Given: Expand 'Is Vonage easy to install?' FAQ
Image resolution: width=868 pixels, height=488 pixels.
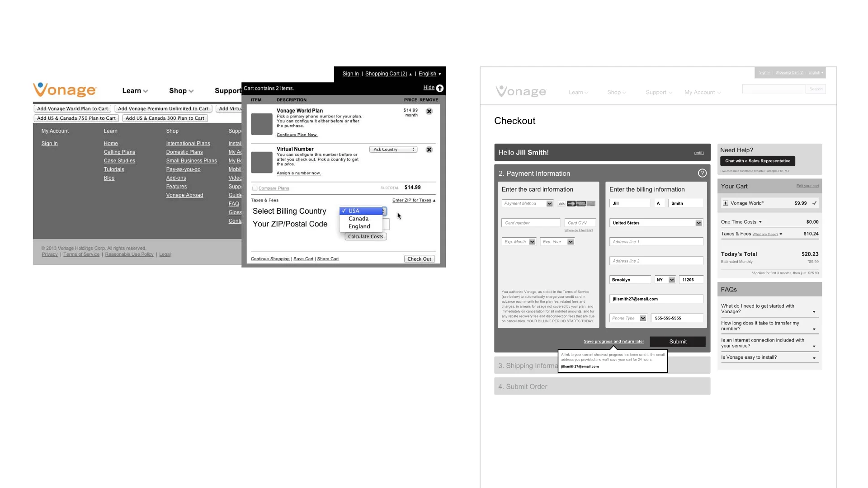Looking at the screenshot, I should point(814,358).
